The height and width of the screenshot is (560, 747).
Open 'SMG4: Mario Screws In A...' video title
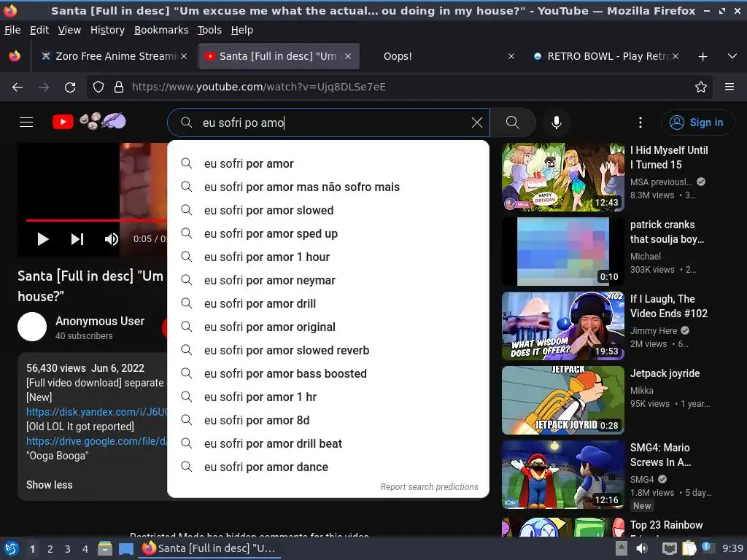click(660, 455)
